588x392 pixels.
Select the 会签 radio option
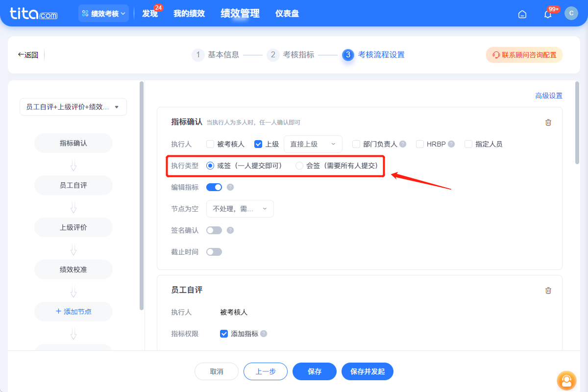299,166
